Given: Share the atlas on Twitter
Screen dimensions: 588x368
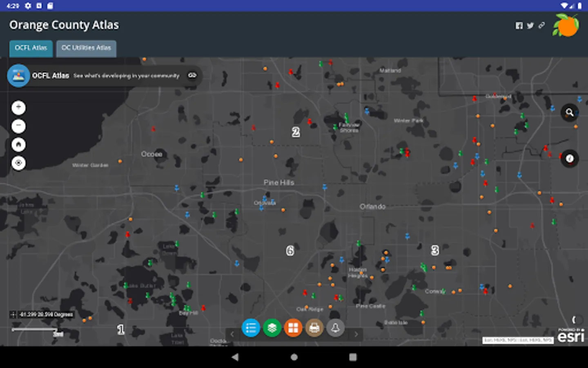Looking at the screenshot, I should coord(530,25).
